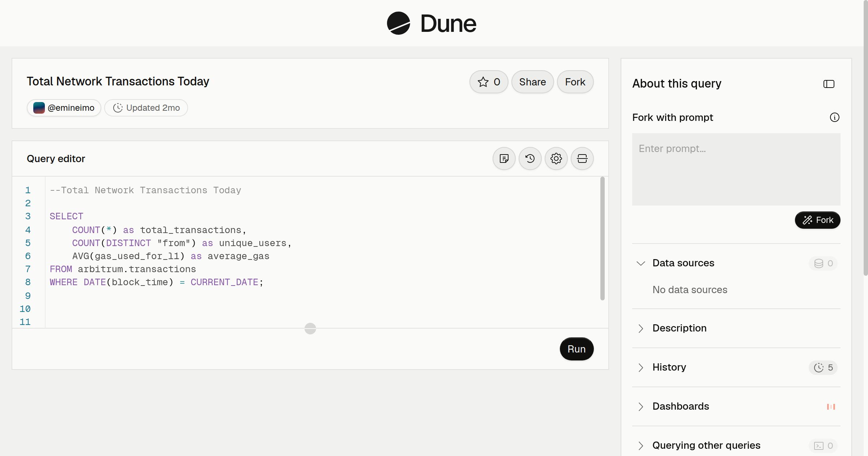Click the Fork button in query header
The image size is (868, 456).
[x=575, y=82]
